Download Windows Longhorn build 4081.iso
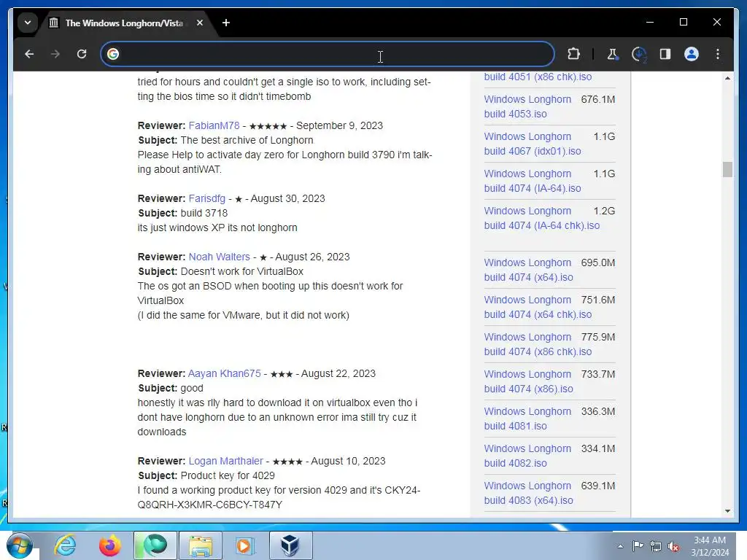 527,419
